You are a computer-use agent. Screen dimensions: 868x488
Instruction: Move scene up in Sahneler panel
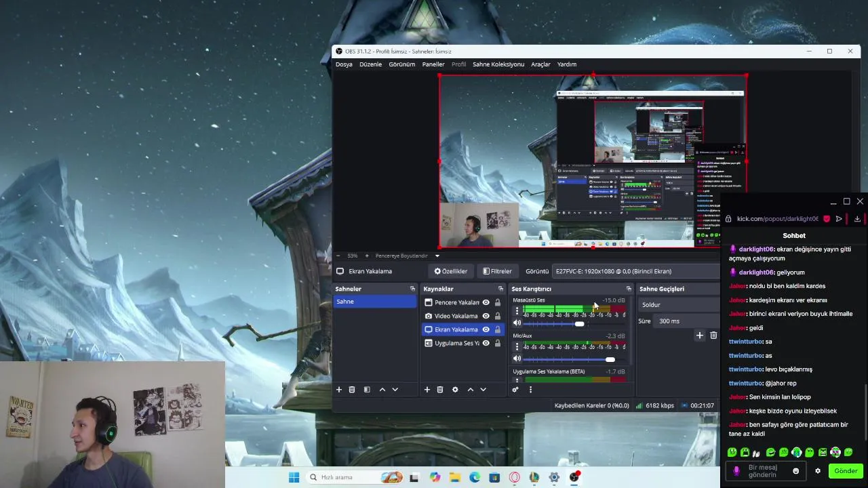(x=382, y=390)
